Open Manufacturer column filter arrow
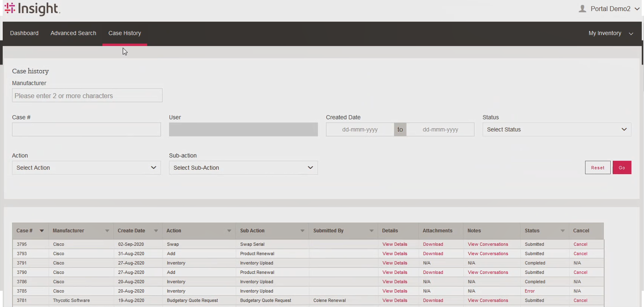The height and width of the screenshot is (307, 644). [x=107, y=230]
